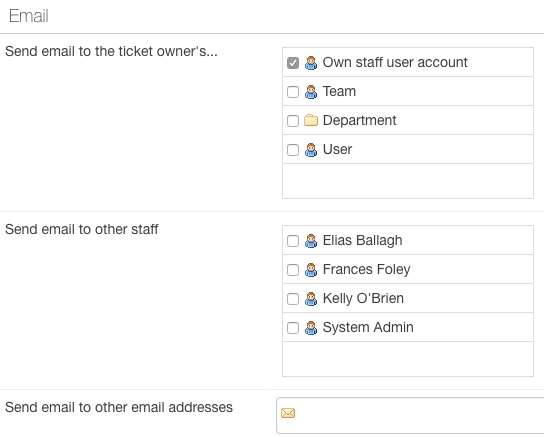Click the envelope icon in the email address field
544x437 pixels.
pos(288,413)
